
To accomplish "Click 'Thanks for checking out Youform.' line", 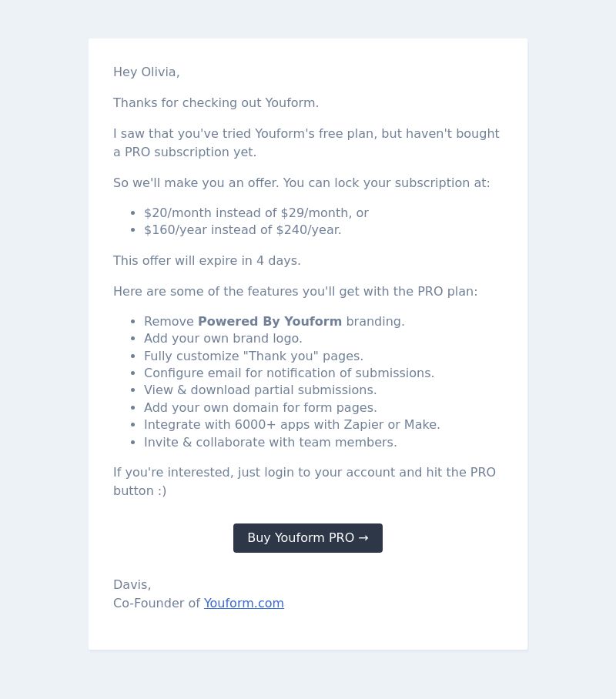I will pyautogui.click(x=216, y=103).
